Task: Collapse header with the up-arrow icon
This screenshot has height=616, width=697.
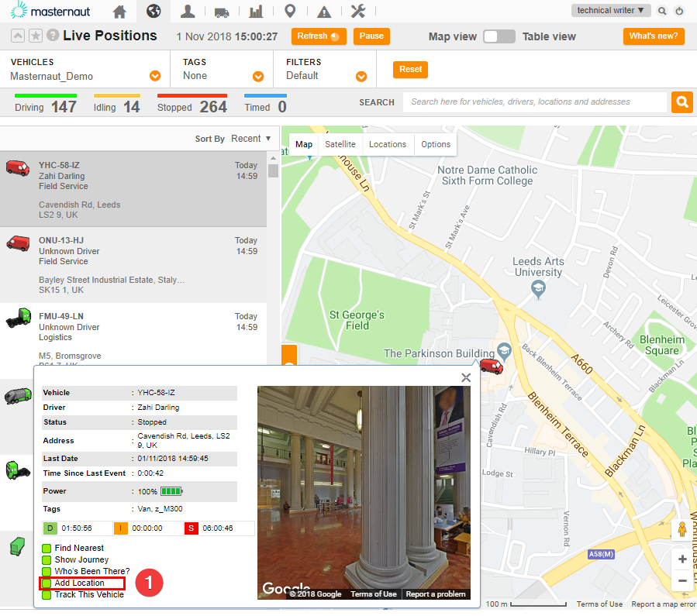Action: pos(18,36)
